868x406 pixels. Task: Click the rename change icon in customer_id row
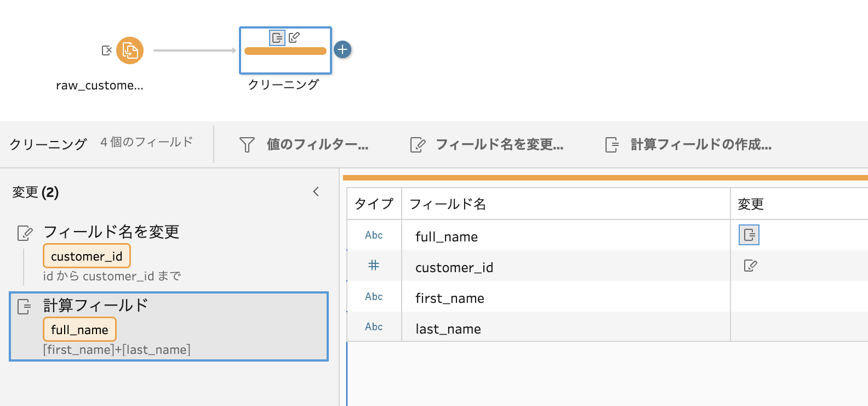point(750,266)
